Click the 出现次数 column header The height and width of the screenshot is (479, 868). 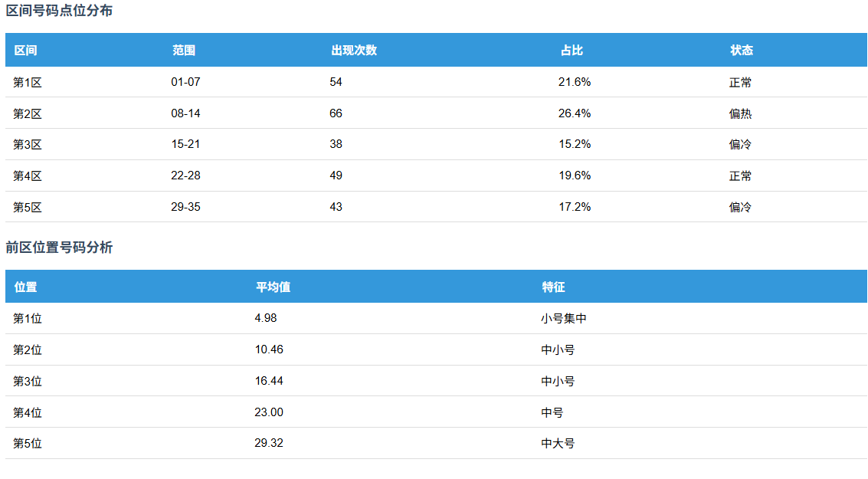pos(353,51)
